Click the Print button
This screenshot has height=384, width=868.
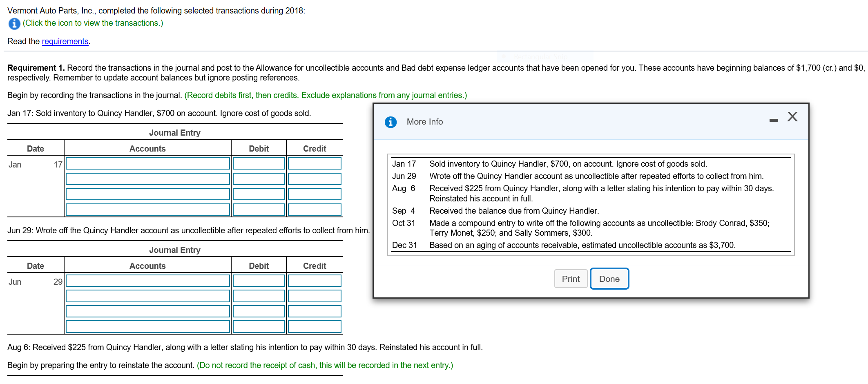(571, 279)
